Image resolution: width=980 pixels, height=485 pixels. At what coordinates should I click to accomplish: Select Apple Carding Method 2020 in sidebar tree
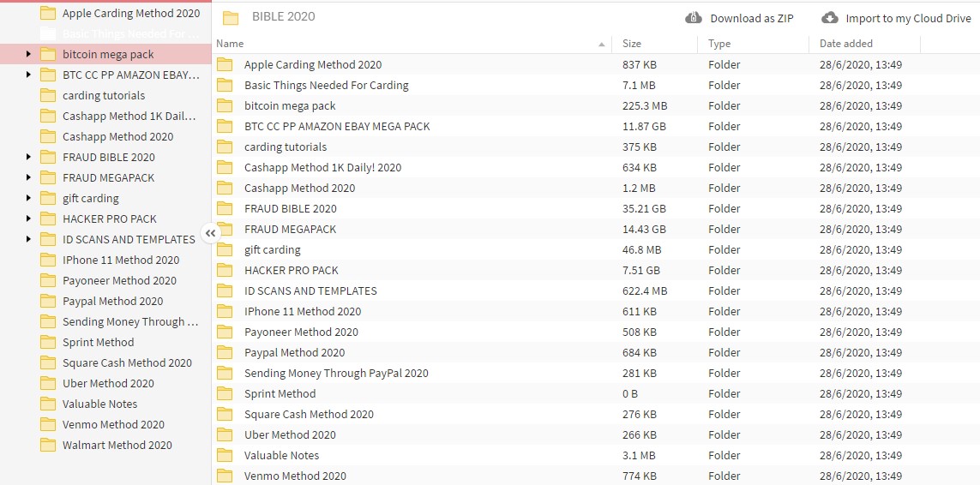pyautogui.click(x=131, y=13)
